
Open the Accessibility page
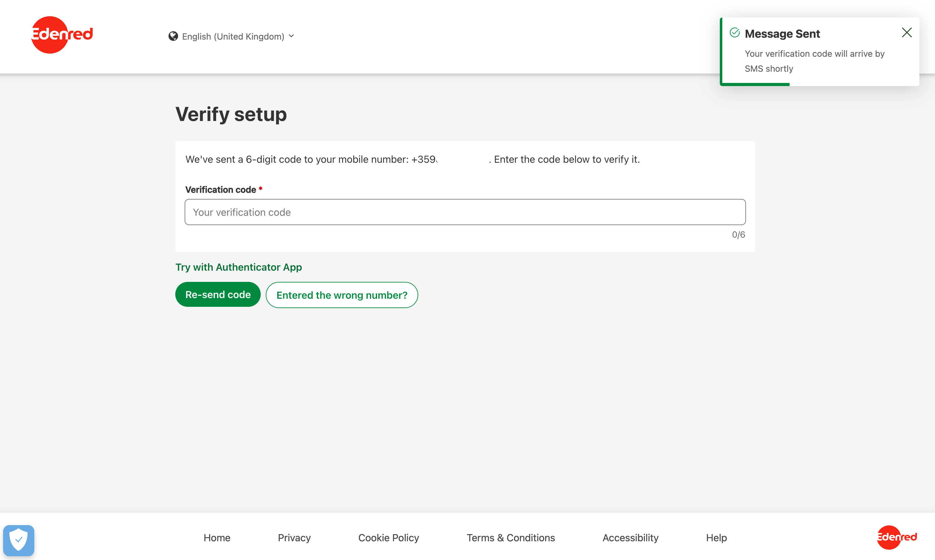pyautogui.click(x=631, y=538)
